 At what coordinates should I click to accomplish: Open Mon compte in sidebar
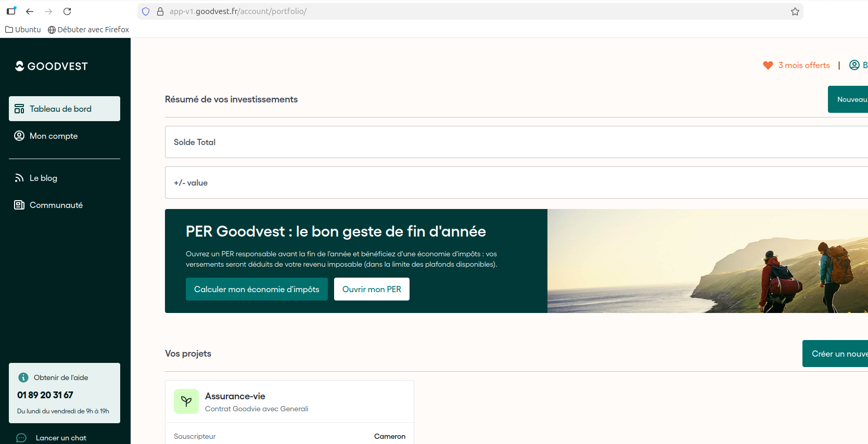coord(54,136)
